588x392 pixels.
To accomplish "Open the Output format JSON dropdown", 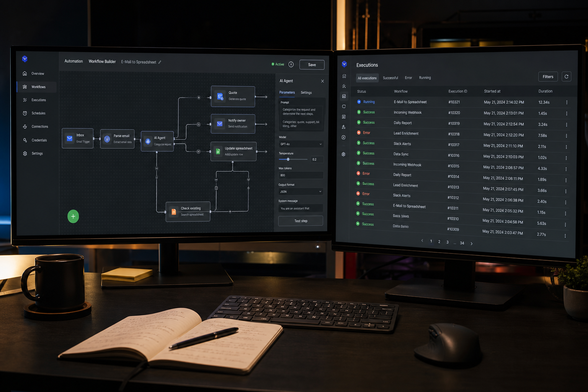I will click(301, 191).
